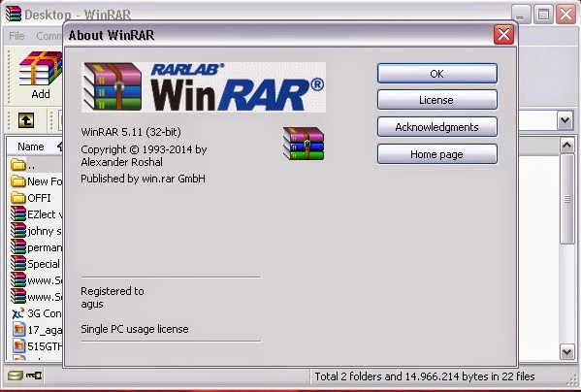
Task: Click registered name 'agus'
Action: pos(92,305)
